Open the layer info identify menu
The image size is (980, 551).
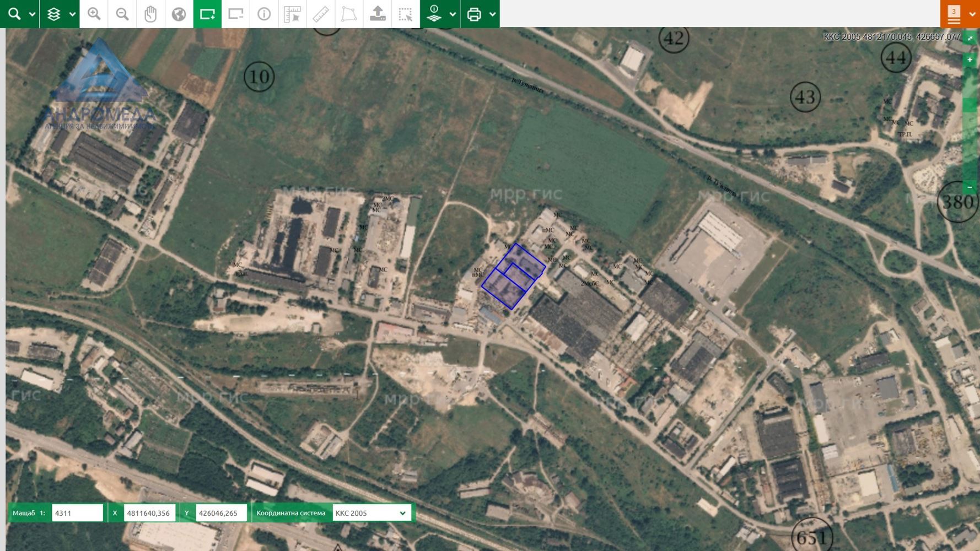(x=434, y=14)
